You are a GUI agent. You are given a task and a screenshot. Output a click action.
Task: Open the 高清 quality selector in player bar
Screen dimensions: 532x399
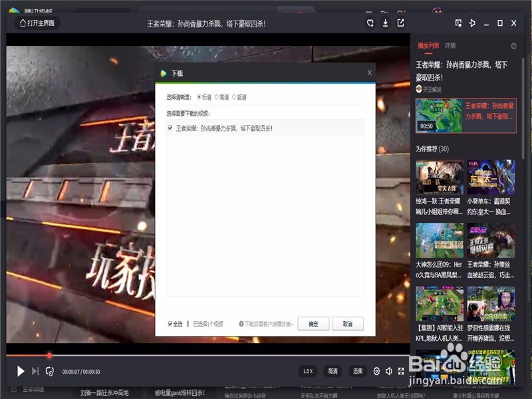(332, 371)
